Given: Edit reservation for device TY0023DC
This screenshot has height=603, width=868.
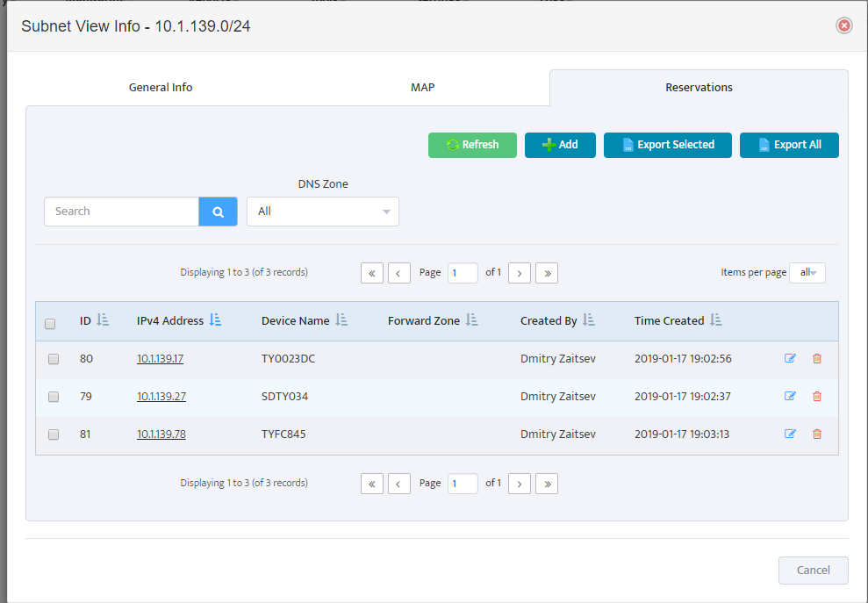Looking at the screenshot, I should coord(790,358).
